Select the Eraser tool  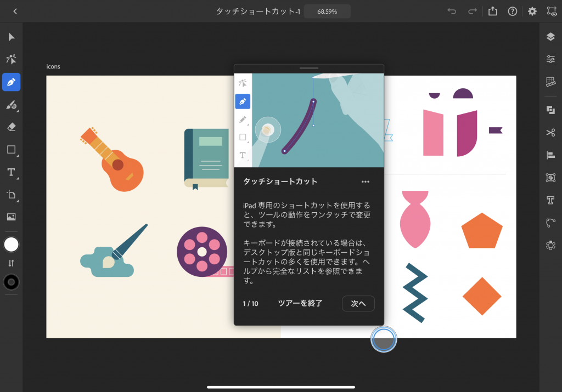coord(11,127)
